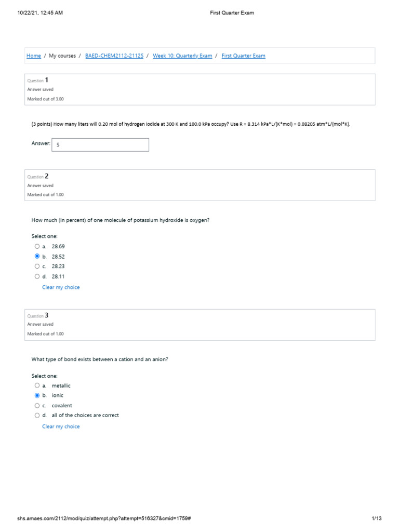Clear my choice for potassium hydroxide question
The image size is (399, 532).
[x=61, y=287]
